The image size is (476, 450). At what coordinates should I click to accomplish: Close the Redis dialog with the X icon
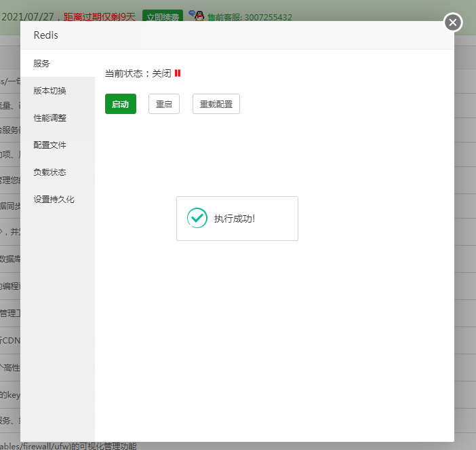[453, 22]
